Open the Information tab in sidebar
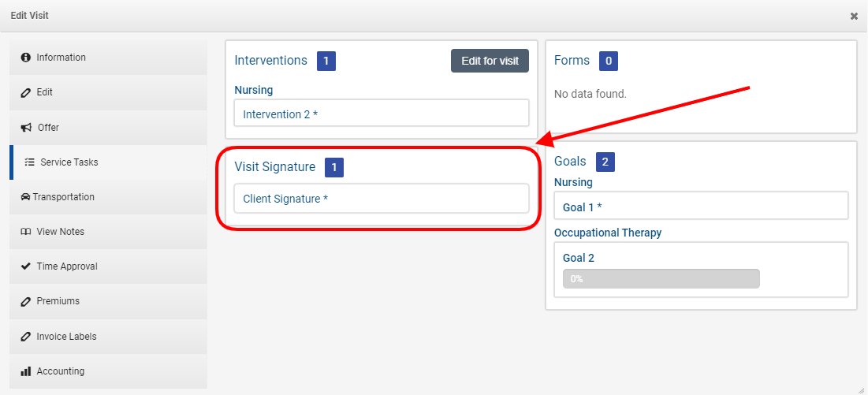The image size is (868, 395). [108, 58]
